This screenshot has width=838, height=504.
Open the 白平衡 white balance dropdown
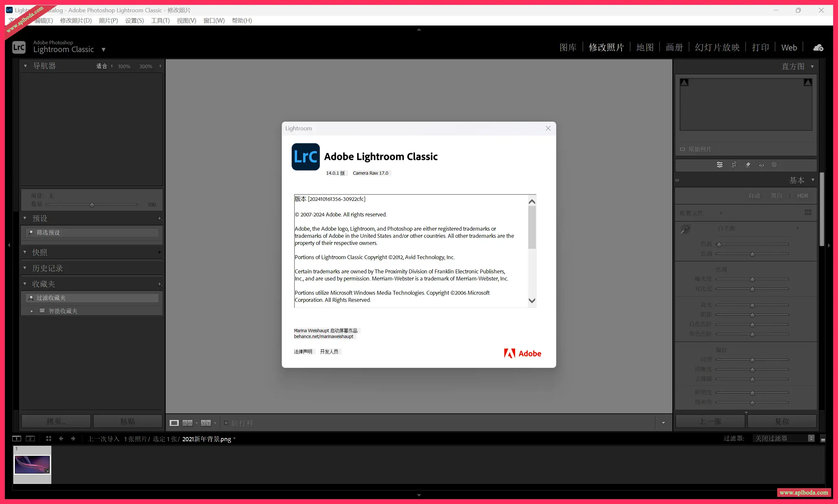click(x=797, y=228)
